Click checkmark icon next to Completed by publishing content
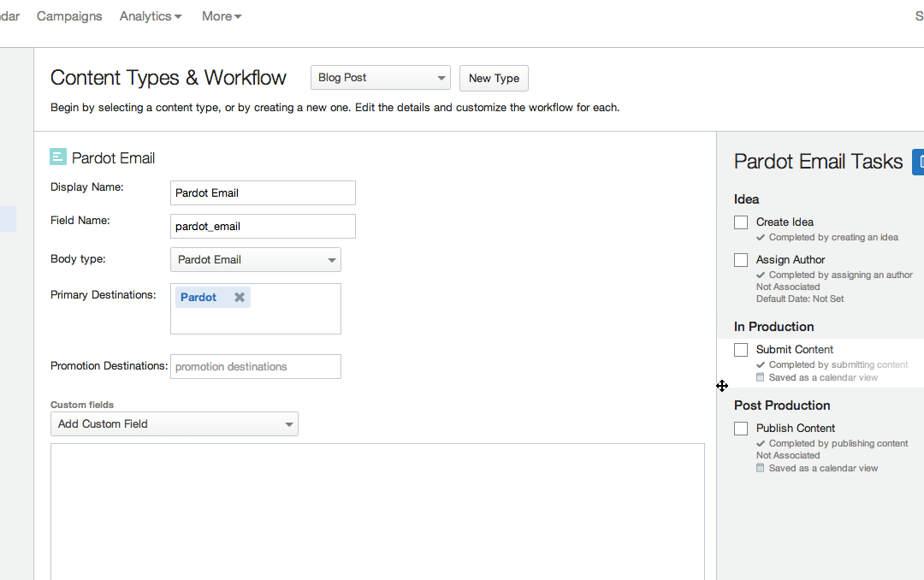The width and height of the screenshot is (924, 580). [x=761, y=444]
